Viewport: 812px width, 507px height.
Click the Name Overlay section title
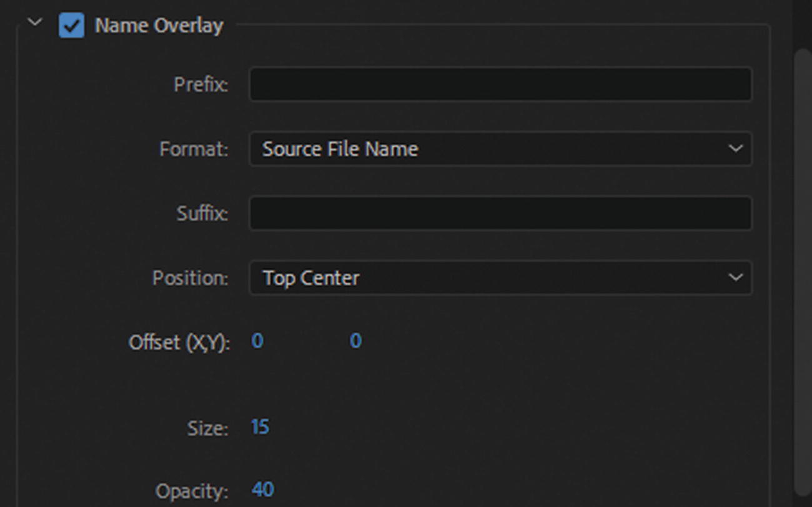tap(159, 26)
